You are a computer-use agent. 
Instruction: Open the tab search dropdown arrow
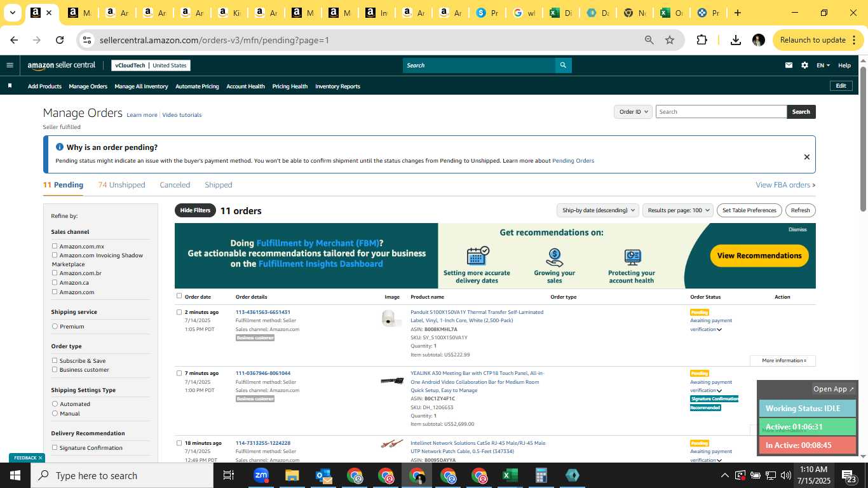(12, 13)
